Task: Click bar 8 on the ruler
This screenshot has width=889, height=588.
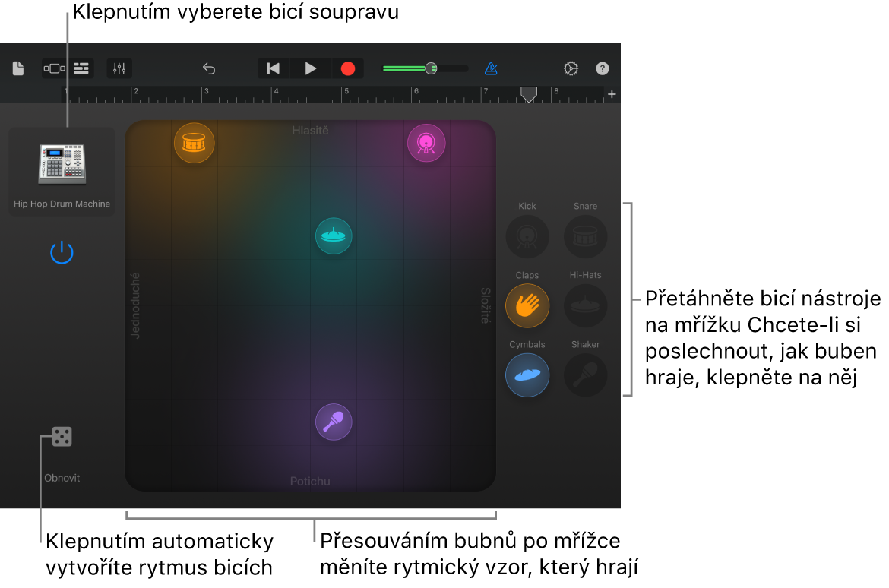Action: 556,91
